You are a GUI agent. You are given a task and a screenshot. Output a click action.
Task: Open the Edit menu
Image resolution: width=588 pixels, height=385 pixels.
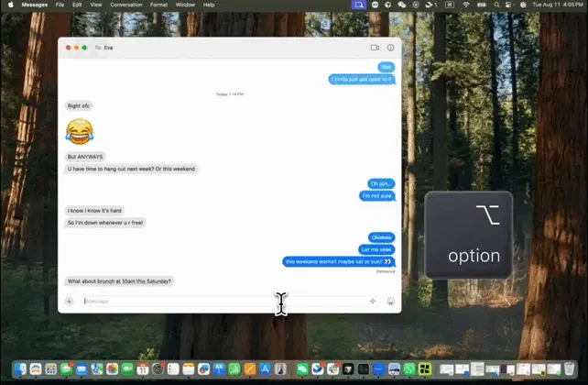click(x=77, y=5)
